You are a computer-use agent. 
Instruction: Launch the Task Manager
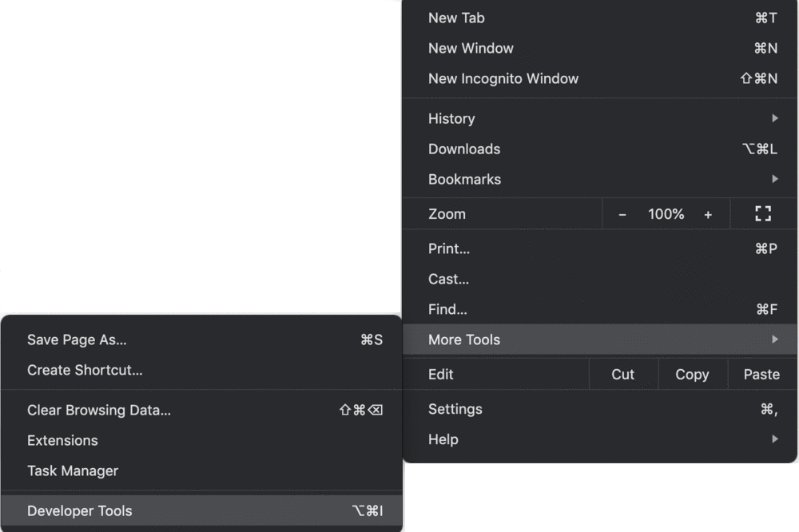pyautogui.click(x=202, y=470)
